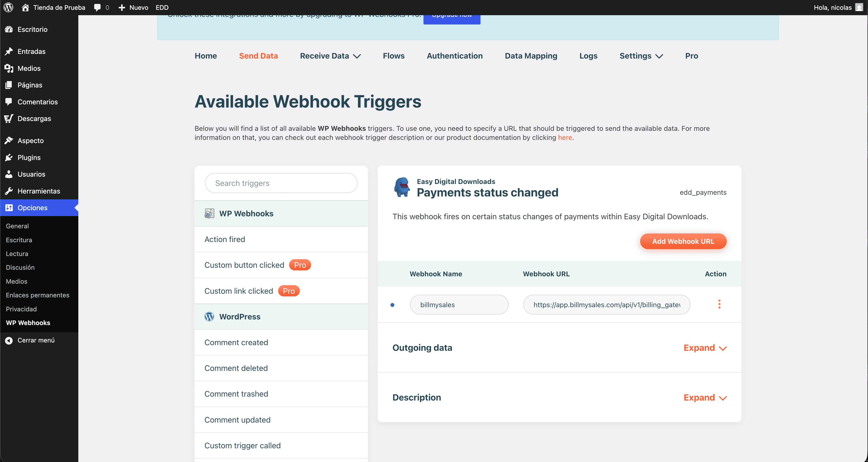868x462 pixels.
Task: Open the documentation via the here link
Action: pos(565,137)
